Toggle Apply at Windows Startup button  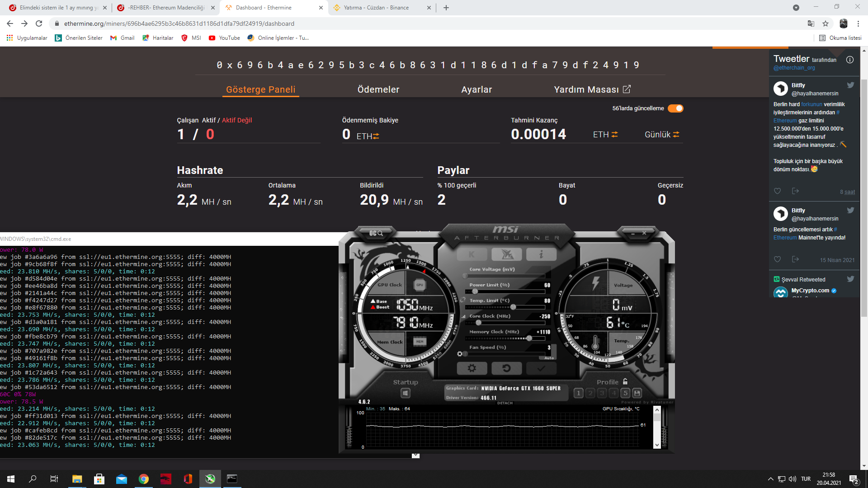tap(406, 393)
